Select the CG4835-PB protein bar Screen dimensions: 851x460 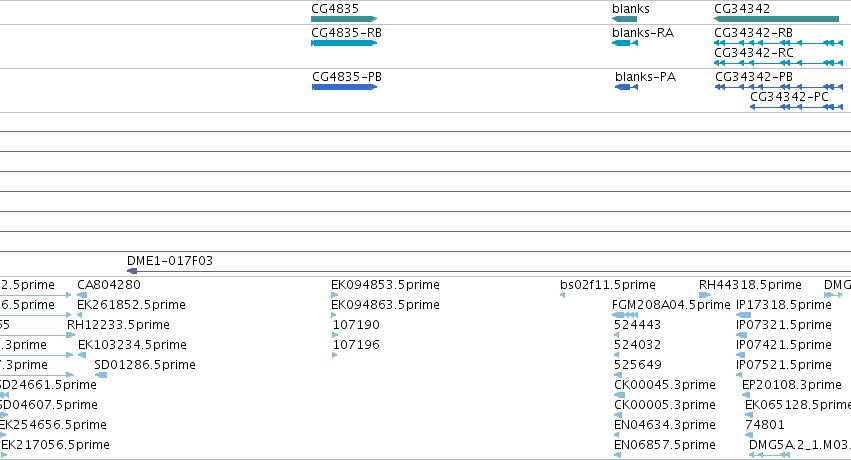pyautogui.click(x=344, y=87)
